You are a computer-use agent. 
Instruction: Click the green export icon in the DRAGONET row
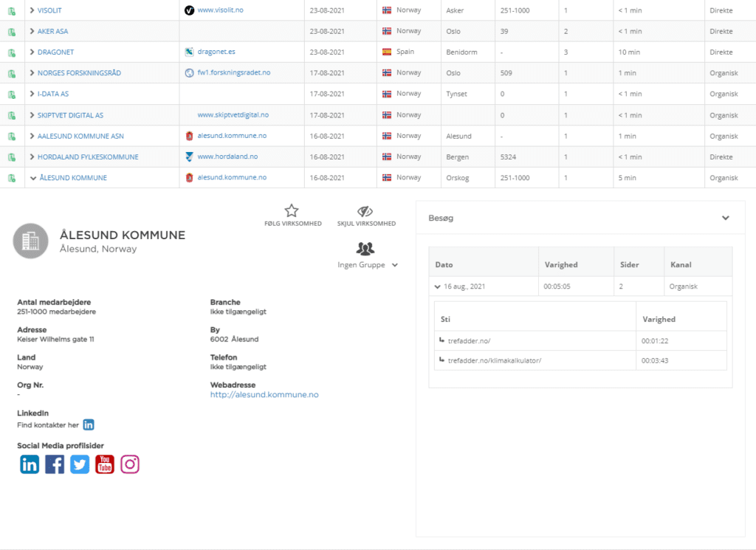[x=12, y=52]
